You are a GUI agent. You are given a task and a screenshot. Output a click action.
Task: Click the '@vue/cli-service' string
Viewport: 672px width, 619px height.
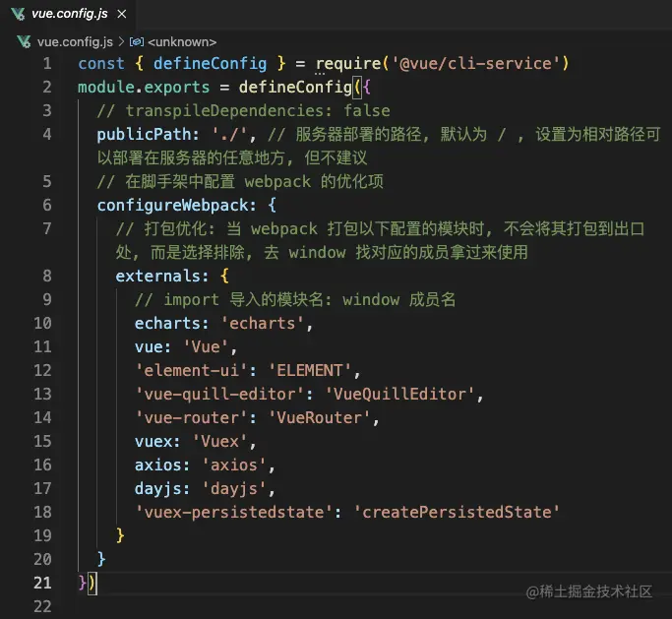pyautogui.click(x=475, y=63)
